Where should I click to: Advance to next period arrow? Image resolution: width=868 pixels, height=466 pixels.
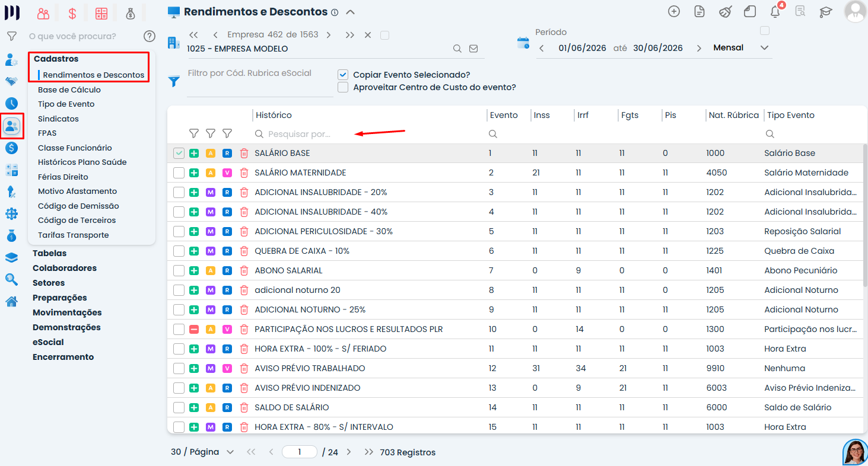click(x=699, y=48)
